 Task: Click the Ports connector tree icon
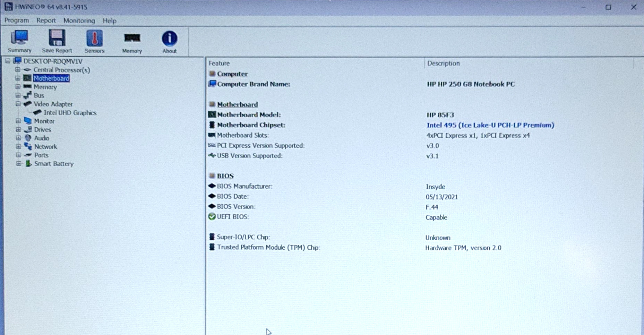[x=28, y=155]
